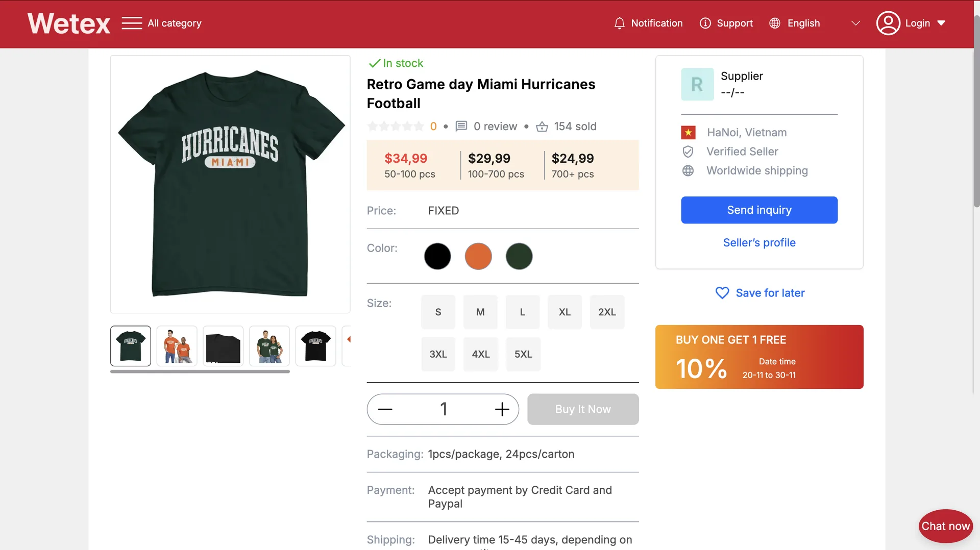Image resolution: width=980 pixels, height=550 pixels.
Task: Select size 2XL option
Action: (606, 312)
